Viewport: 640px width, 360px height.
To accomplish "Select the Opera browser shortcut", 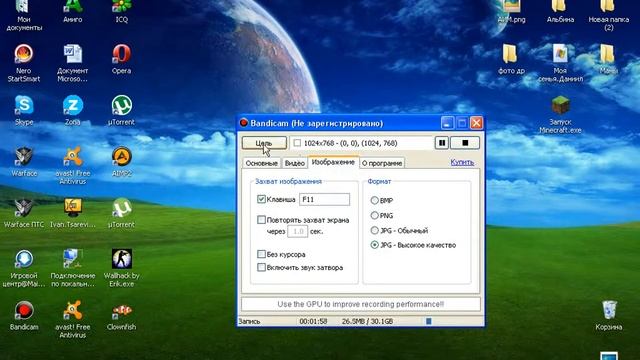I will pos(122,54).
